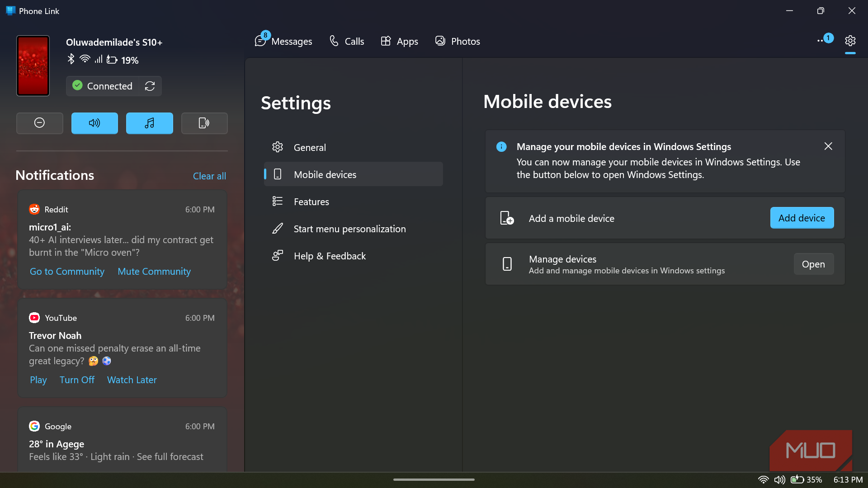Click the phone thumbnail image
868x488 pixels.
coord(33,66)
